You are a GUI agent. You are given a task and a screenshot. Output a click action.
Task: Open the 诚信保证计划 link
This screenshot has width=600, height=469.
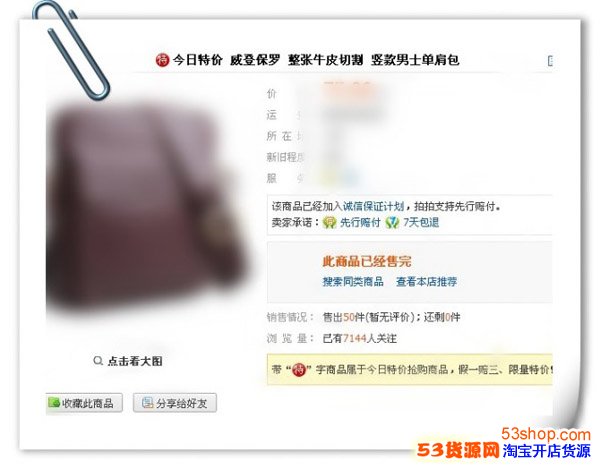[373, 207]
